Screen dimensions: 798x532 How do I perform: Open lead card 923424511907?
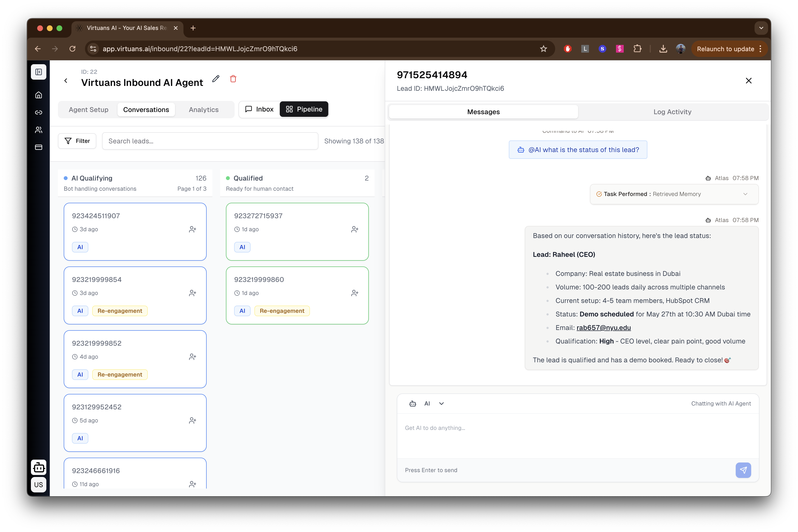pos(135,232)
